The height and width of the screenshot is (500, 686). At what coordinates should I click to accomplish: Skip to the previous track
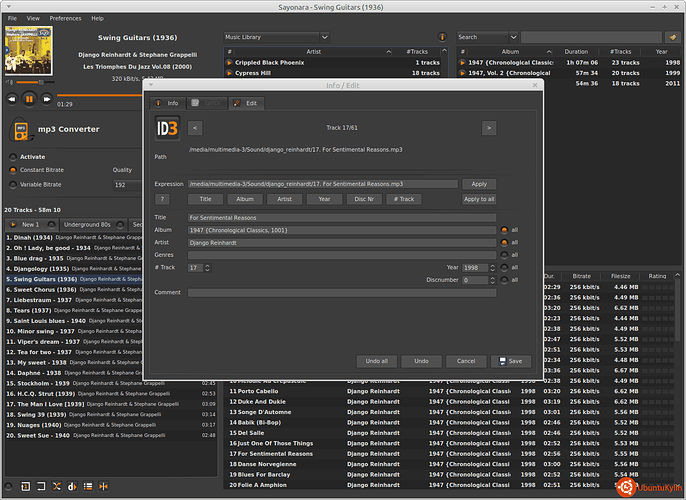12,99
